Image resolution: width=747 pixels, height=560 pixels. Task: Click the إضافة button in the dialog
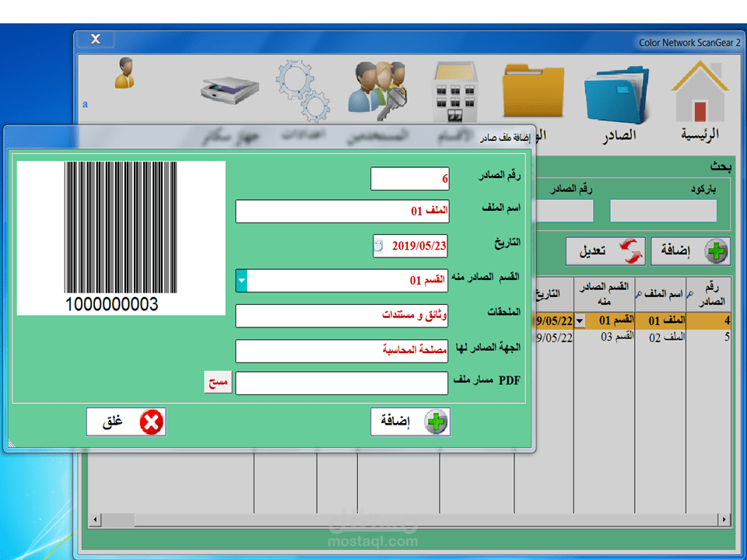tap(410, 422)
